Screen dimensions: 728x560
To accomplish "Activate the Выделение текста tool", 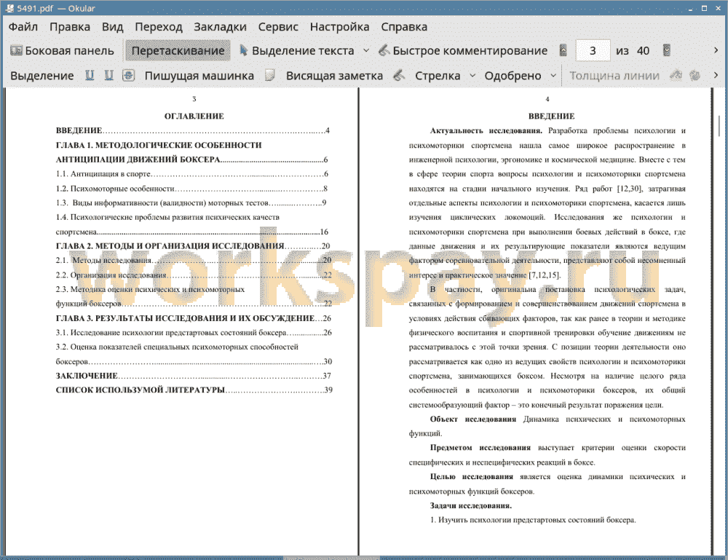I will point(297,51).
